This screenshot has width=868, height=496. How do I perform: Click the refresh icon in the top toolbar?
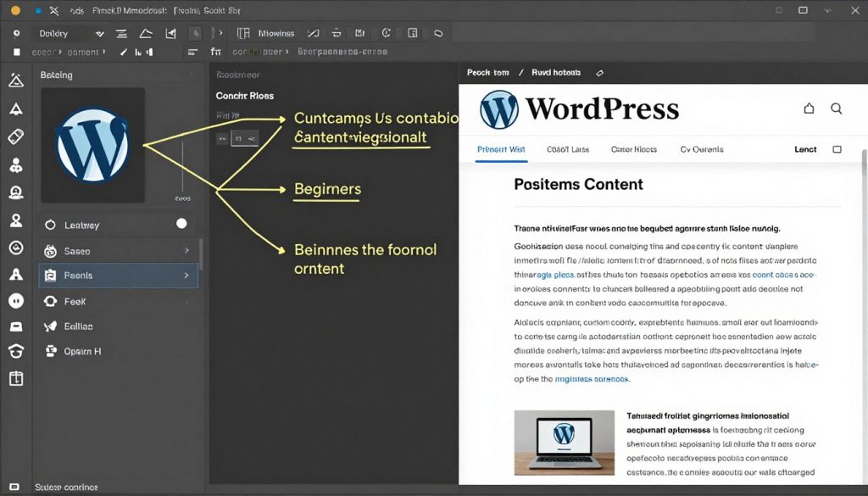coord(386,32)
